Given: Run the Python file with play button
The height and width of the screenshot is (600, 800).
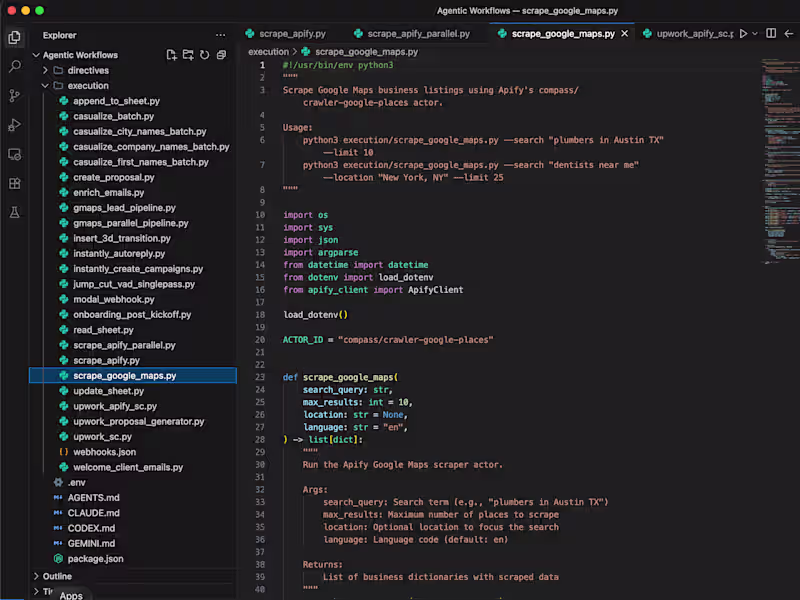Looking at the screenshot, I should tap(743, 34).
